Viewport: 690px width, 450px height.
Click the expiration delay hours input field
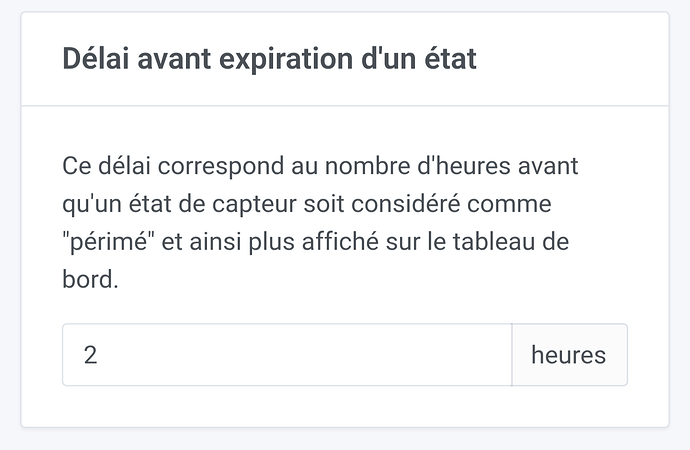coord(287,355)
